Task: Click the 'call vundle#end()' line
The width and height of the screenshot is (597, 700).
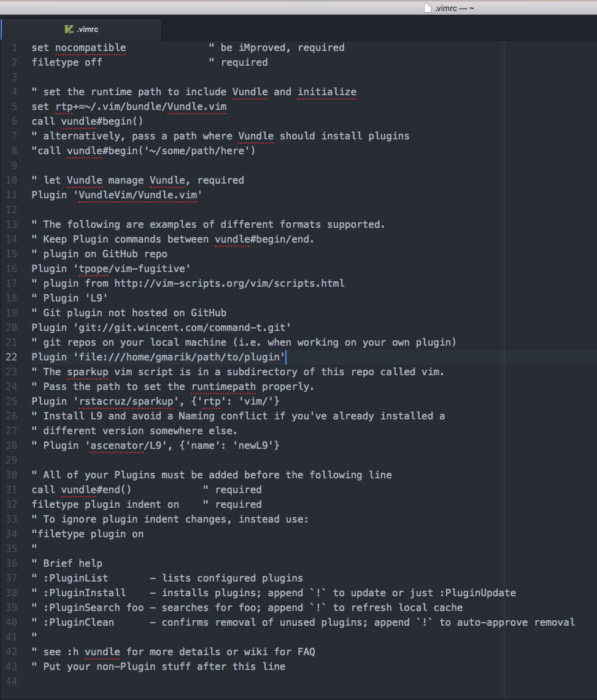Action: click(x=81, y=489)
